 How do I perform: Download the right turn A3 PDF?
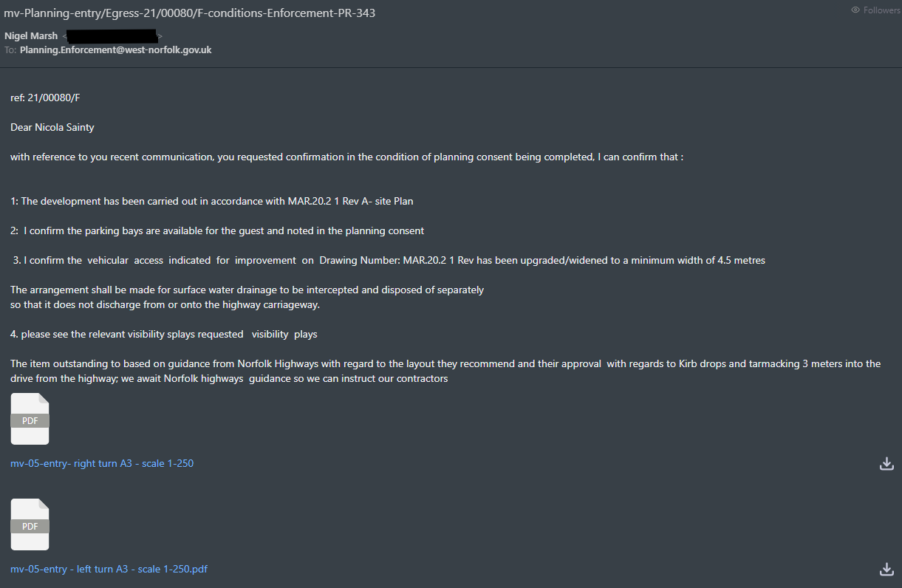[886, 464]
